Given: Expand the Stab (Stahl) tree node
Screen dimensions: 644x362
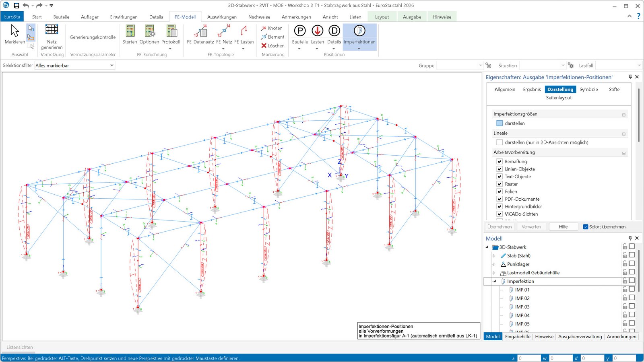Looking at the screenshot, I should 494,256.
